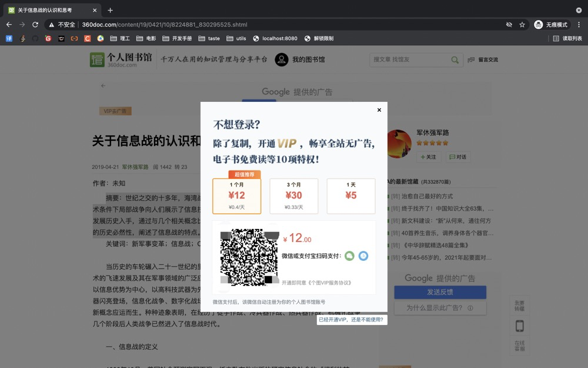Open the localhost:8080 bookmark
Viewport: 588px width, 368px height.
pyautogui.click(x=275, y=38)
